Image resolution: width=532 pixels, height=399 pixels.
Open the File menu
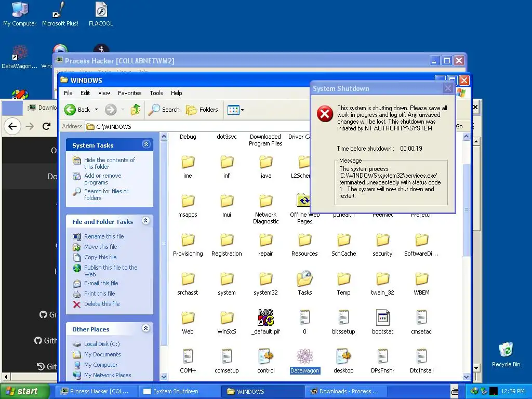68,93
